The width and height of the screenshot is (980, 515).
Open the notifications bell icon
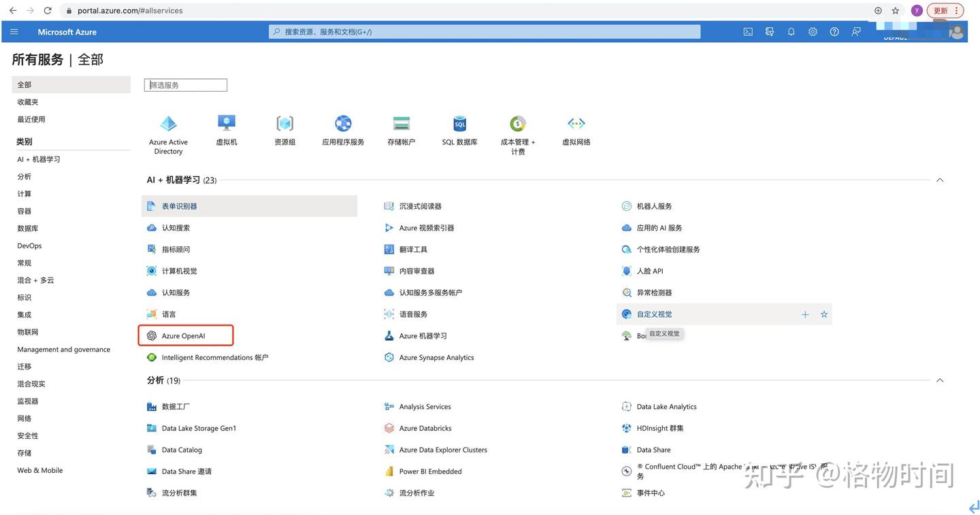[x=790, y=31]
